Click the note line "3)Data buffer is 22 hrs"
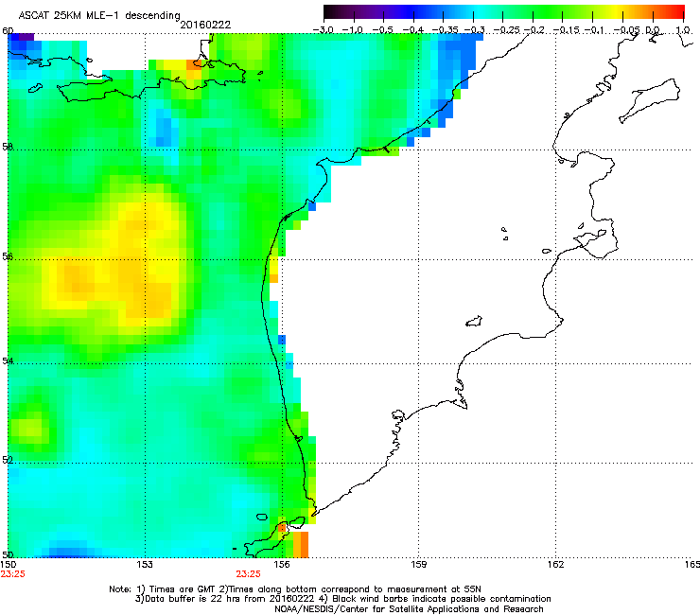This screenshot has height=615, width=700. point(342,599)
